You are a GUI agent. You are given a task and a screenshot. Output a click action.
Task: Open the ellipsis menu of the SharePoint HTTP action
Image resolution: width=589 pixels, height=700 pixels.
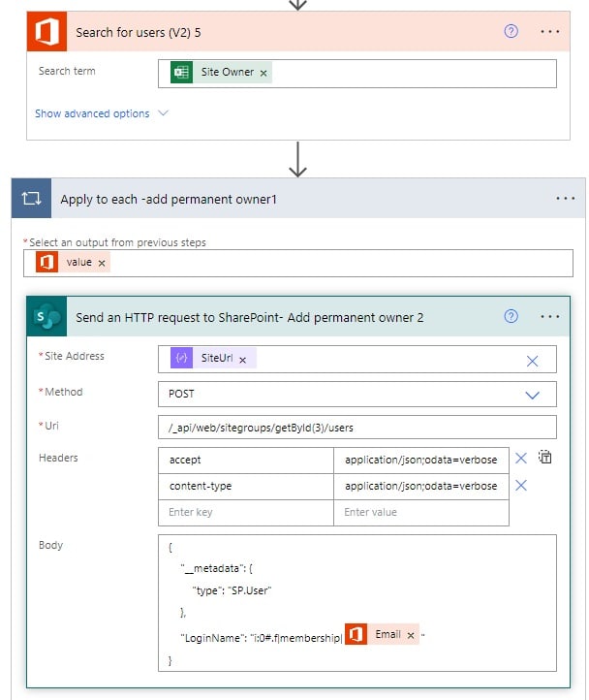pyautogui.click(x=549, y=316)
